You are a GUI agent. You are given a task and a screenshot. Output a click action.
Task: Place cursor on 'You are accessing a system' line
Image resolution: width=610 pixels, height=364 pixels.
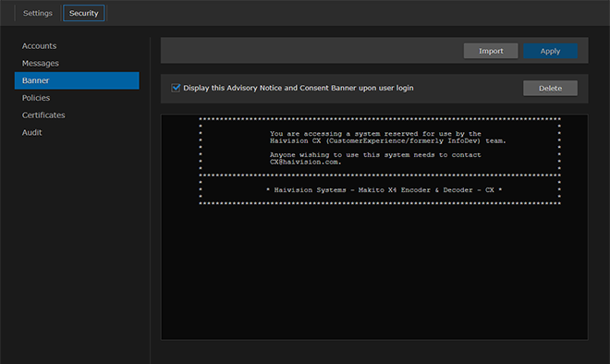(375, 134)
